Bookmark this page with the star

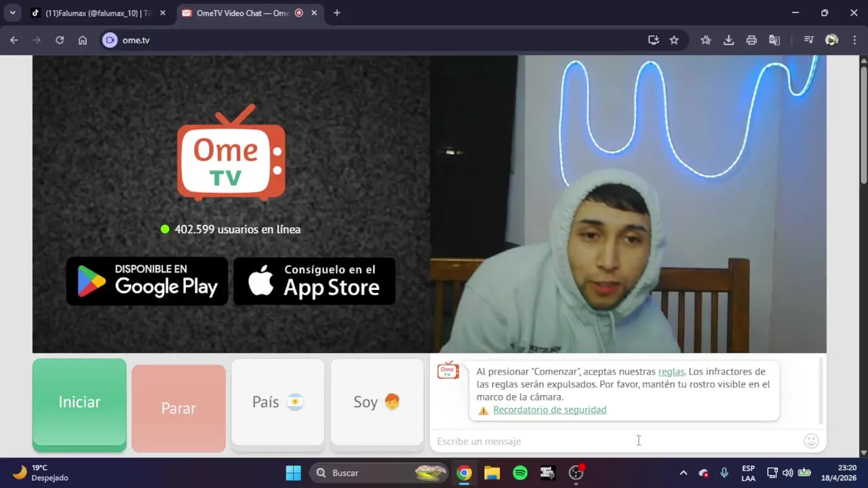[674, 40]
